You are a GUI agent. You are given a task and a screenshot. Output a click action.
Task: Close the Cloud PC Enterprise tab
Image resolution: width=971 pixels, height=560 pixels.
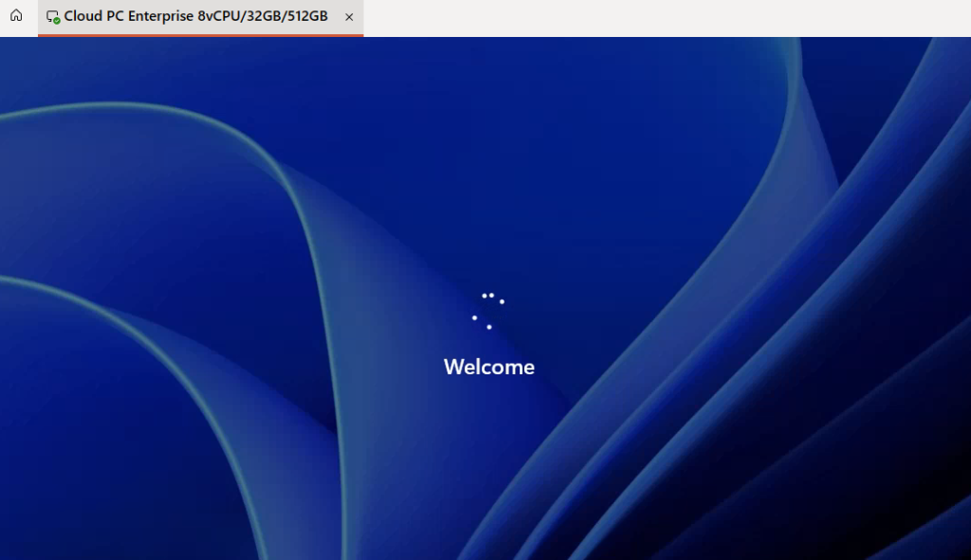349,17
